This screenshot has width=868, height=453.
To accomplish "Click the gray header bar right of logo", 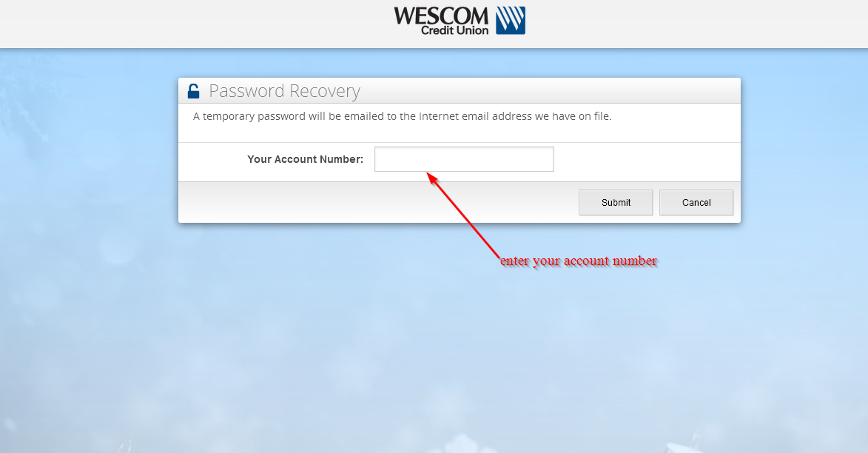I will tap(696, 24).
